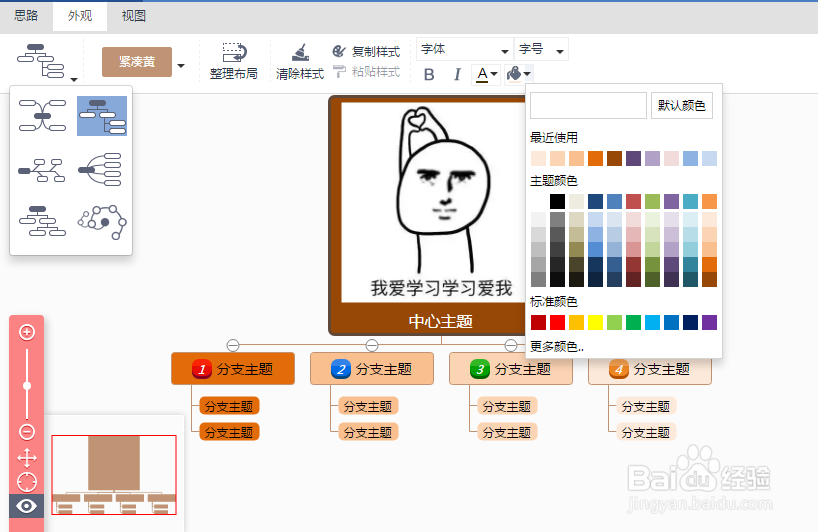Toggle the navigator eye icon

[27, 506]
